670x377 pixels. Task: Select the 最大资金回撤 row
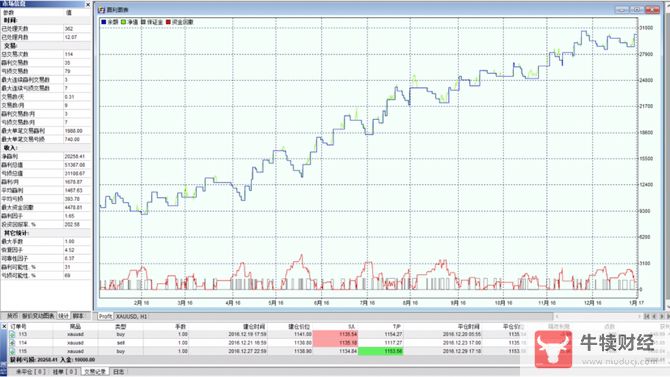(46, 207)
